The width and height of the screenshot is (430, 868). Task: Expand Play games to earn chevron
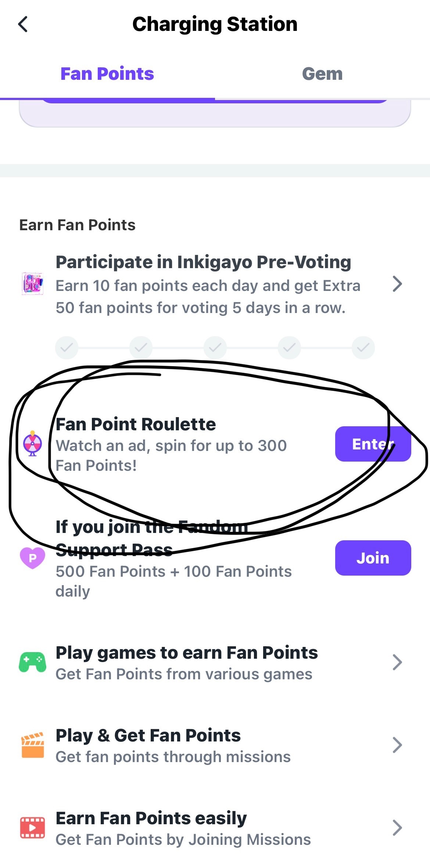pos(397,662)
